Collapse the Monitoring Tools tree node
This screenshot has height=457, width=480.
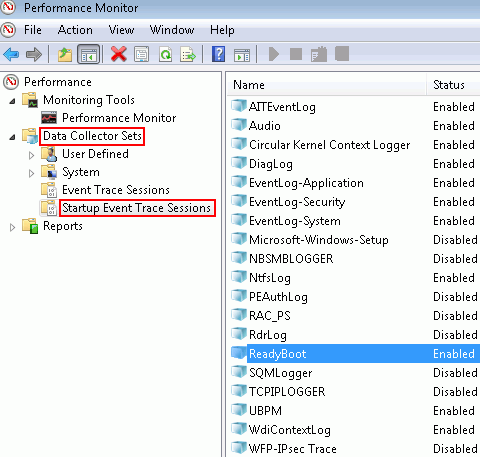tap(12, 100)
